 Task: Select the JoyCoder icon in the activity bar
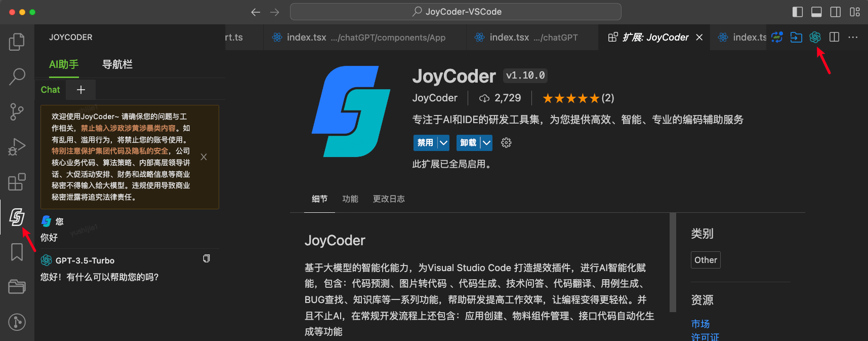pos(17,217)
